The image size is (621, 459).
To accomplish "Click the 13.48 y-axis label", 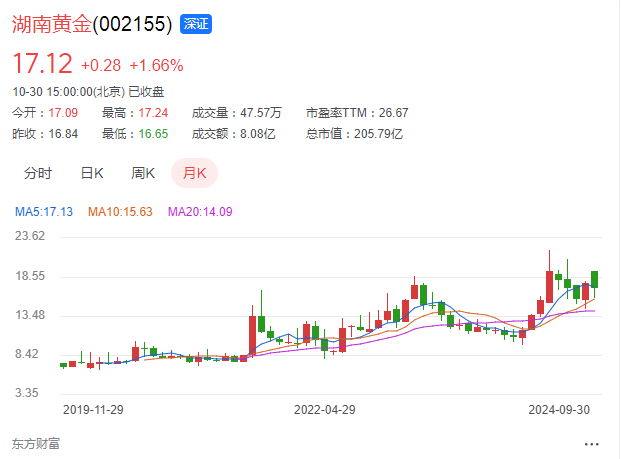I will coord(30,315).
